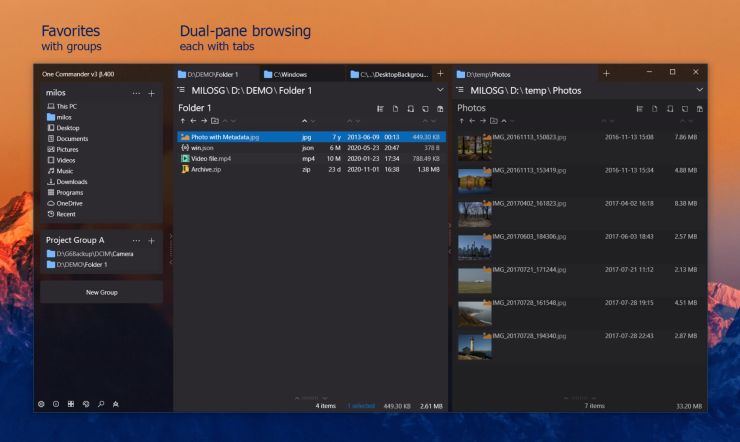Create new folder in Folder 1 pane

coord(410,108)
